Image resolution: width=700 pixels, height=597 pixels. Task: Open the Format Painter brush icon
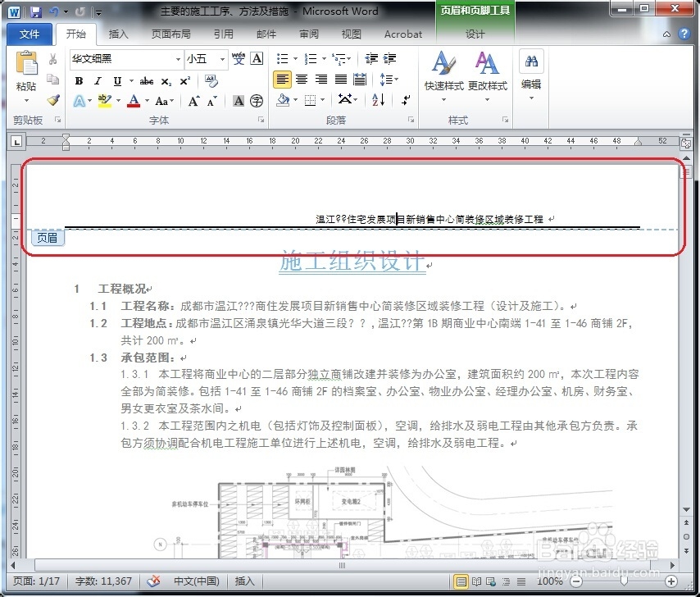point(52,100)
